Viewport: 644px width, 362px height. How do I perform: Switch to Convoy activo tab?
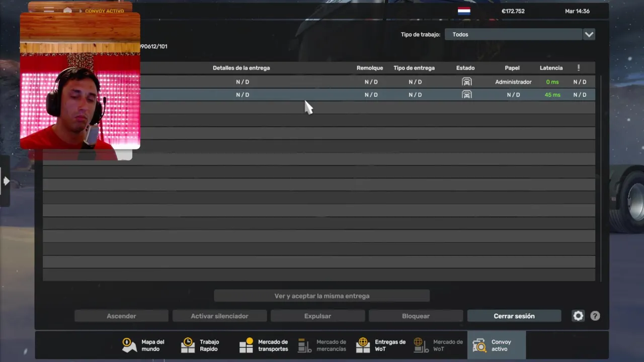click(x=497, y=345)
